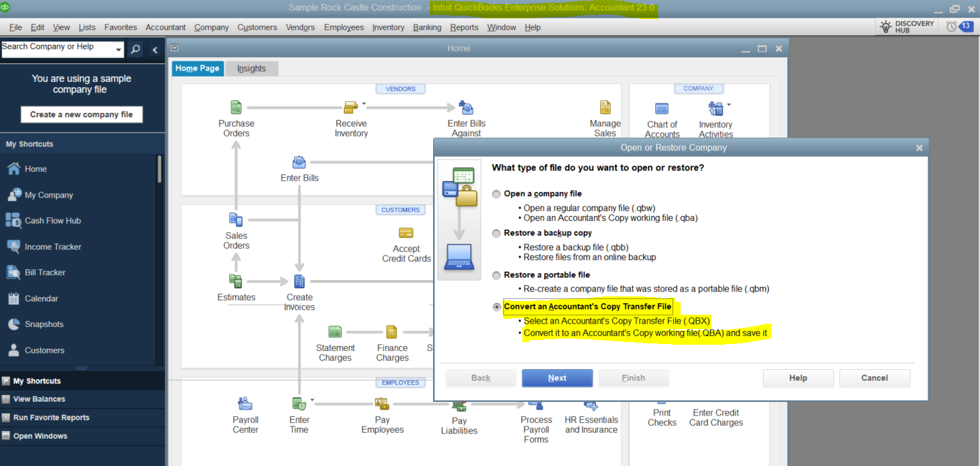Expand the Inventory Activities dropdown arrow
The height and width of the screenshot is (466, 980).
(728, 105)
